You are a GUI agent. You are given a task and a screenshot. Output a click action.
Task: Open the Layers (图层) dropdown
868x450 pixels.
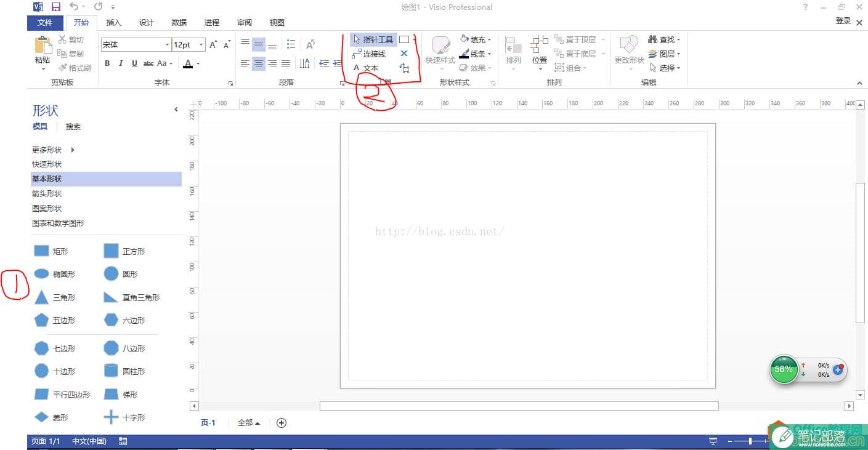665,54
